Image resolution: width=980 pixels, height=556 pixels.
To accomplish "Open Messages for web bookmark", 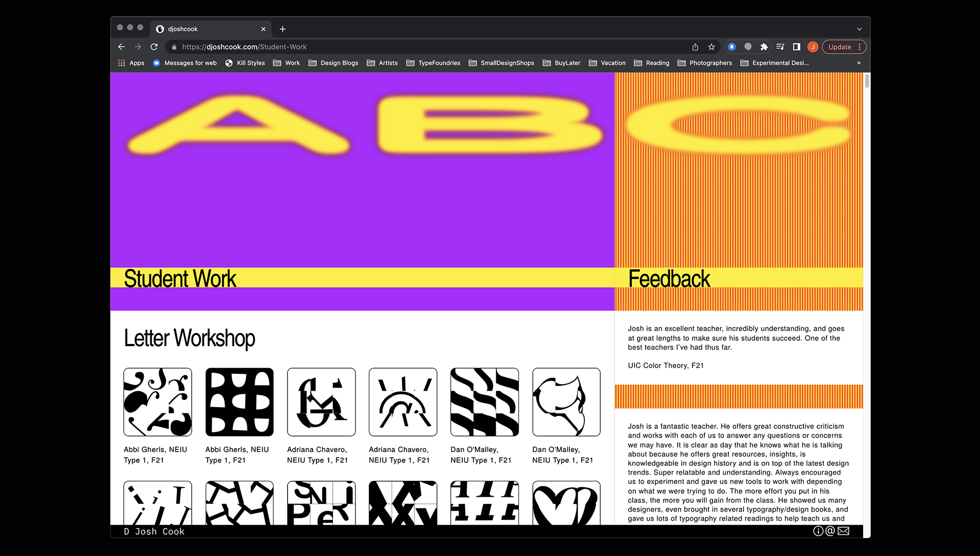I will point(184,63).
